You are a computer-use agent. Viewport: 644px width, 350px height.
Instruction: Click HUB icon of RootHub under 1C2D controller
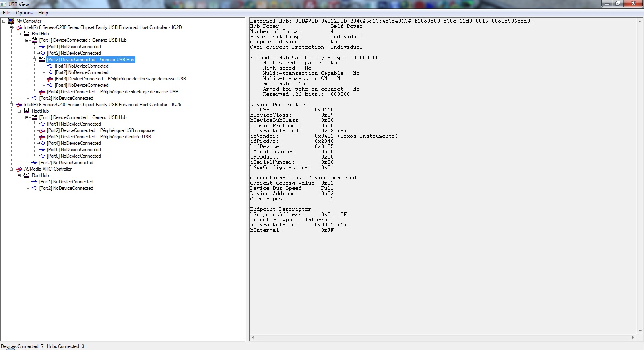point(27,34)
